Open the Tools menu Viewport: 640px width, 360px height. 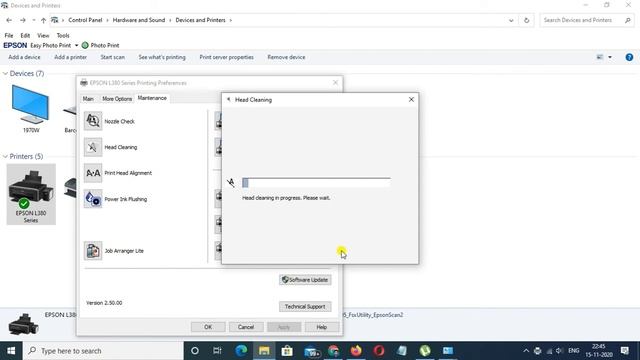tap(63, 36)
